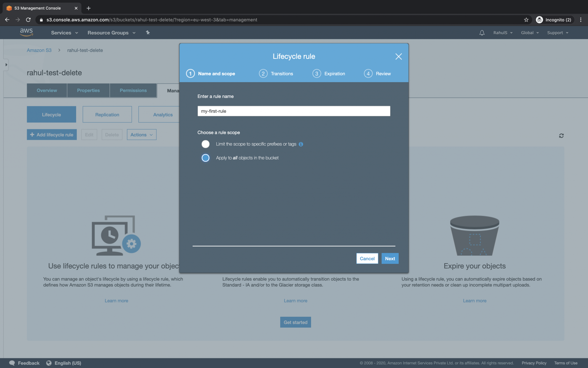Click the Cancel button to dismiss
The width and height of the screenshot is (588, 368).
tap(367, 258)
